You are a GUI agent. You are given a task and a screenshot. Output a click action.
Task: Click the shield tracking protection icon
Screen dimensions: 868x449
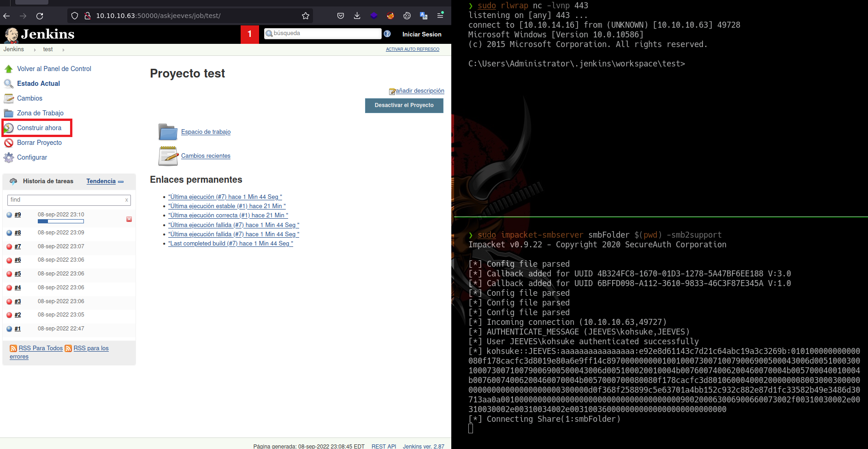[75, 16]
